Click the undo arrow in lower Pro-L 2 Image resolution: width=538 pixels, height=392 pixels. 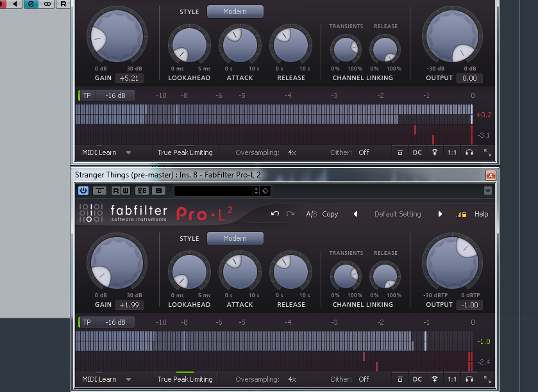[275, 214]
